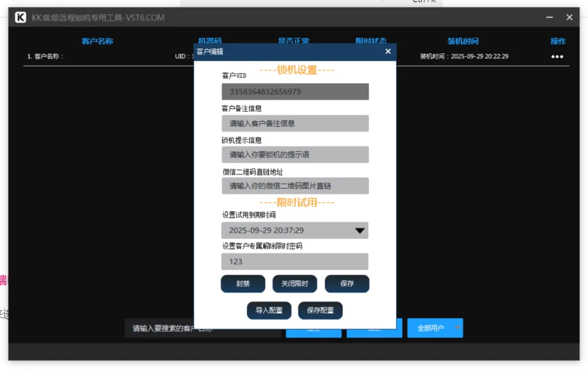
Task: Click the KK logo icon in the title bar
Action: click(20, 17)
